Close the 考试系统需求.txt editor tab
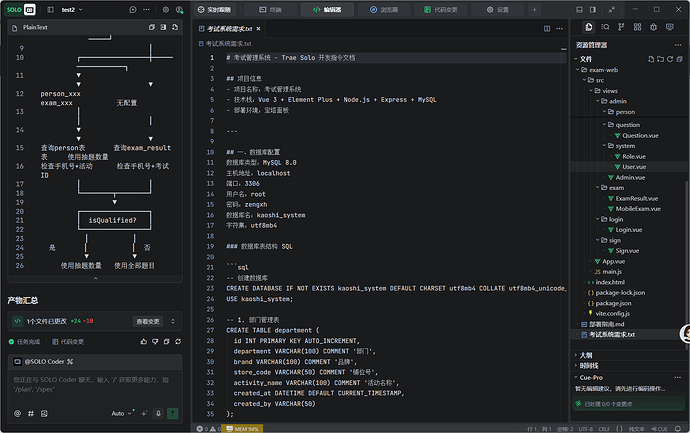Screen dimensions: 690x433 [x=258, y=29]
